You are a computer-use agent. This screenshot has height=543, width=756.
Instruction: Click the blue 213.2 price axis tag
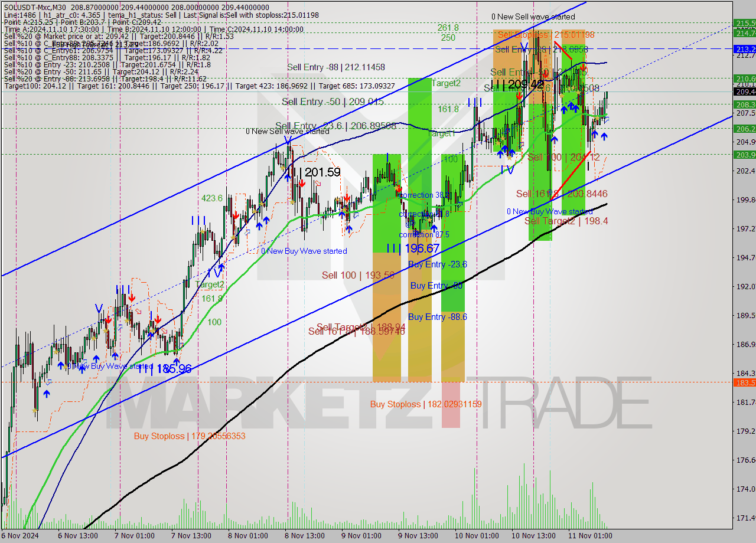coord(744,48)
